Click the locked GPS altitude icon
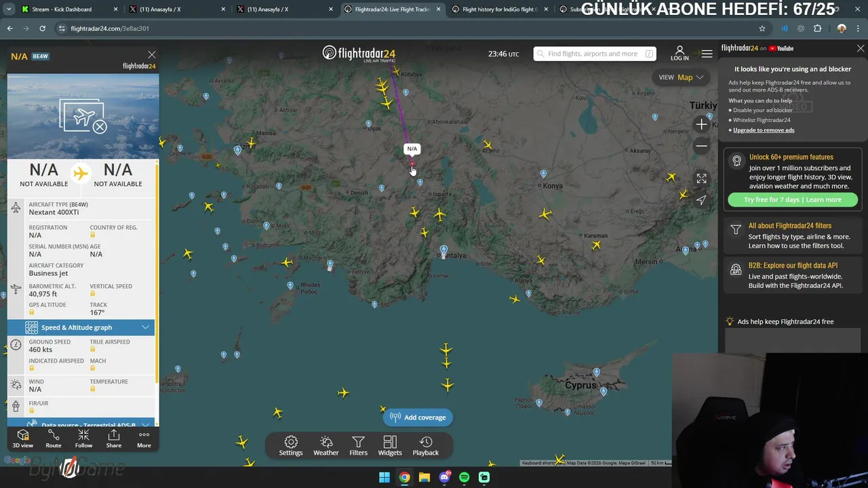 [32, 312]
